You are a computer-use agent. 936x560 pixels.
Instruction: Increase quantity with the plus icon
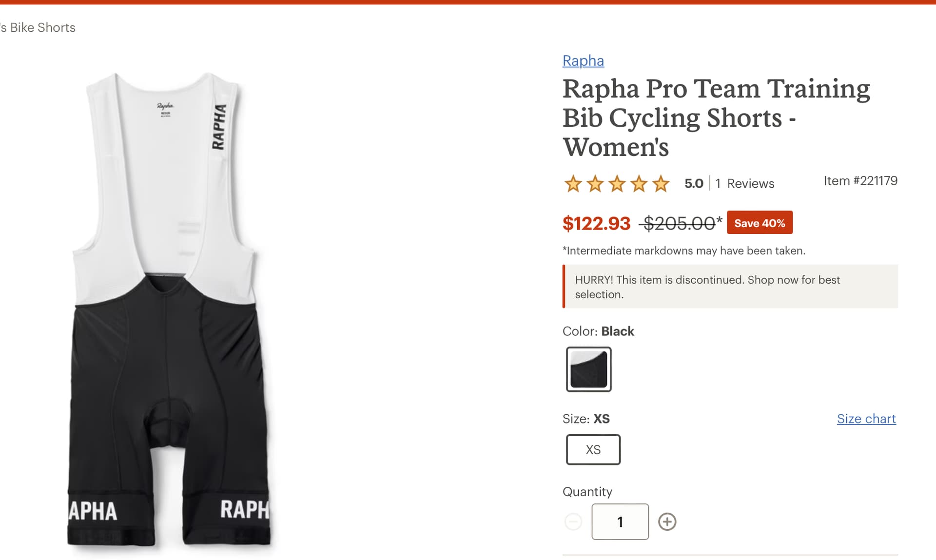point(667,521)
